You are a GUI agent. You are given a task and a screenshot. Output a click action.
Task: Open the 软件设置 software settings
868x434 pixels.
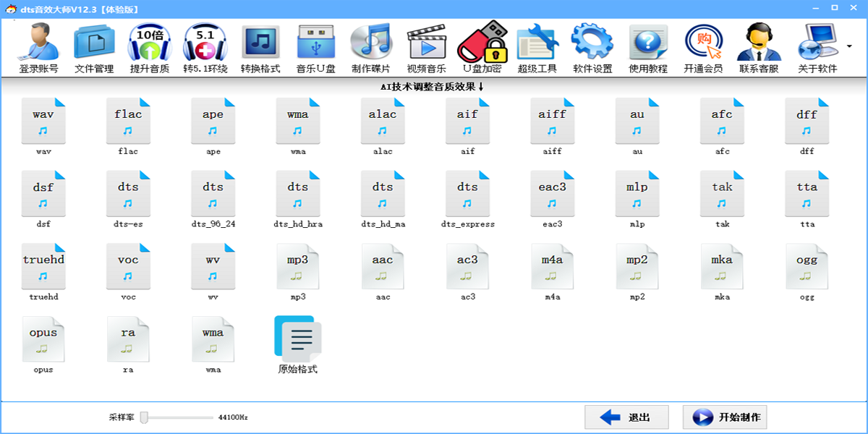592,45
